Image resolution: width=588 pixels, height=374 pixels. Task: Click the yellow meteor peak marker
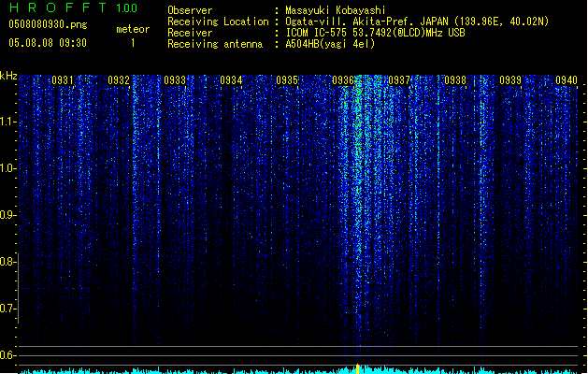tap(357, 369)
